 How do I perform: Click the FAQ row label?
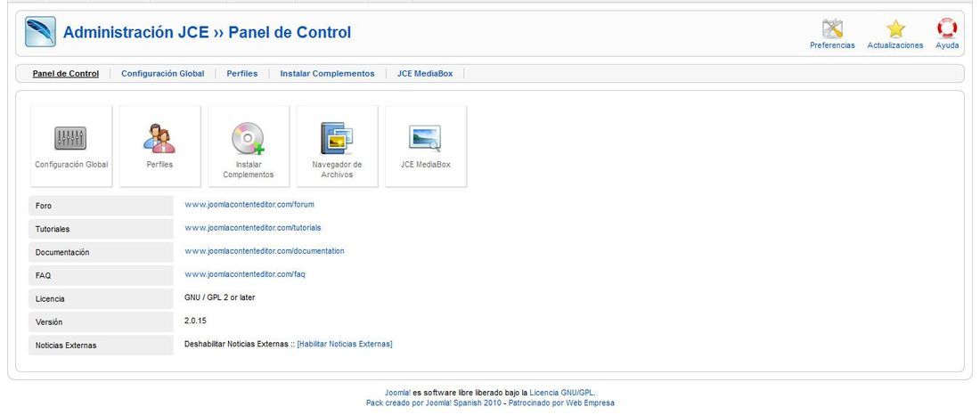pyautogui.click(x=43, y=275)
